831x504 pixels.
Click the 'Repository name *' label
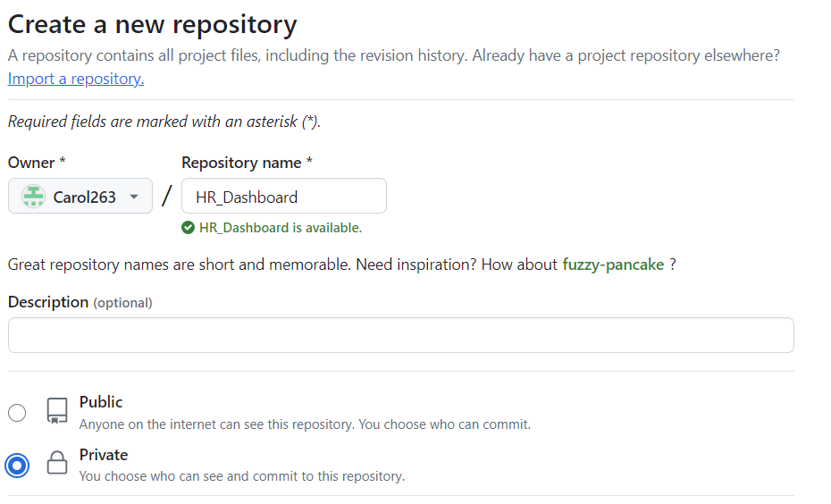pyautogui.click(x=247, y=163)
